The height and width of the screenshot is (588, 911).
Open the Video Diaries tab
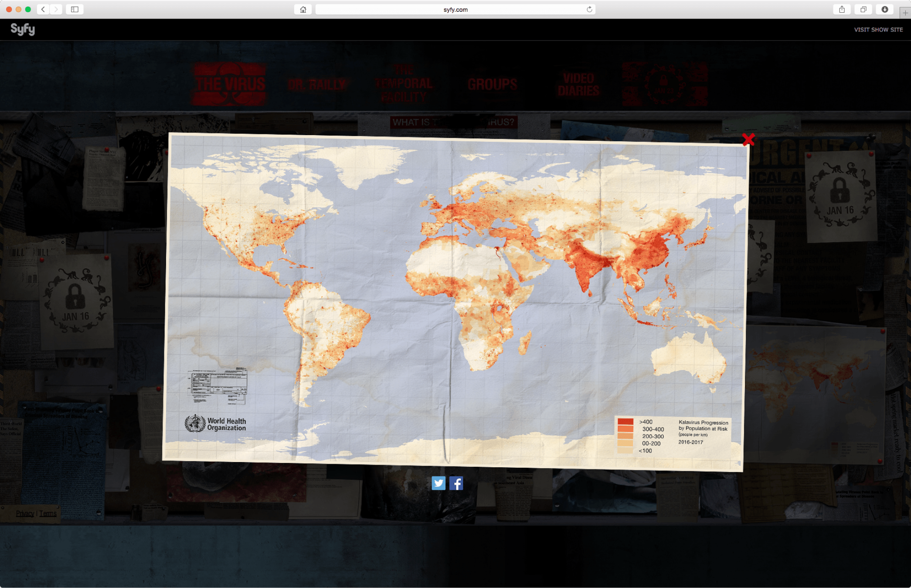tap(578, 84)
